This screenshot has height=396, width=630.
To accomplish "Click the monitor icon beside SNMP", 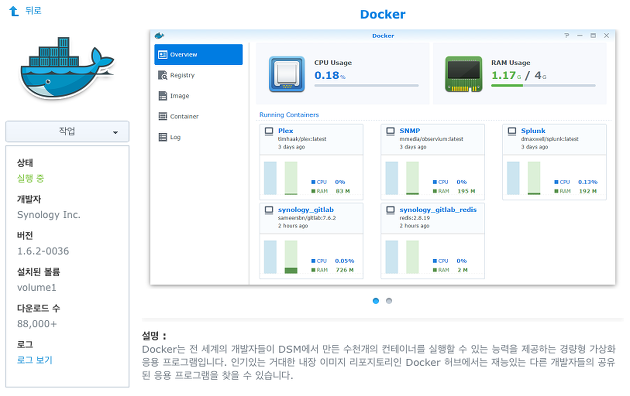I will (x=390, y=131).
